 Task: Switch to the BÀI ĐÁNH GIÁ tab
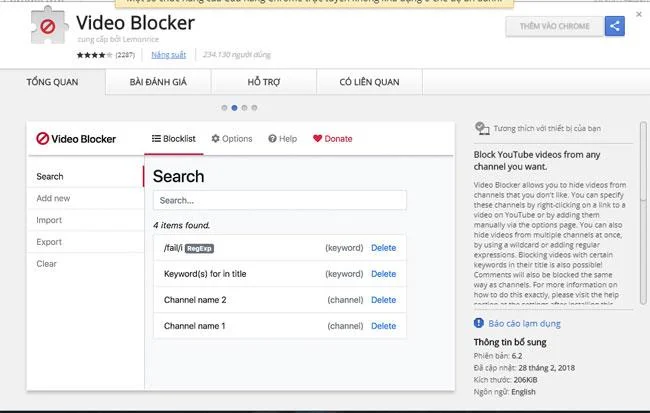point(158,82)
